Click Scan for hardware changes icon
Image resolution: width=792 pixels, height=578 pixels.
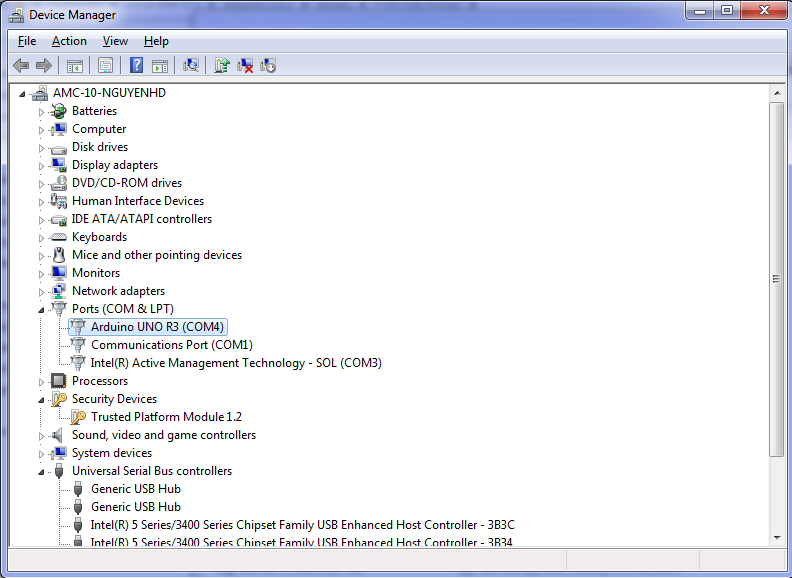click(x=190, y=65)
